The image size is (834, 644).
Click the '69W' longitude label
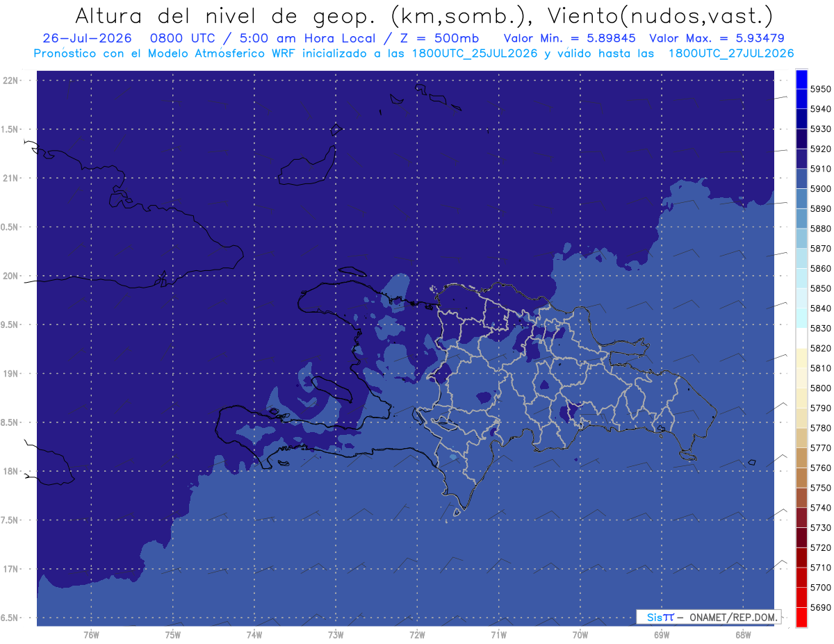point(661,635)
